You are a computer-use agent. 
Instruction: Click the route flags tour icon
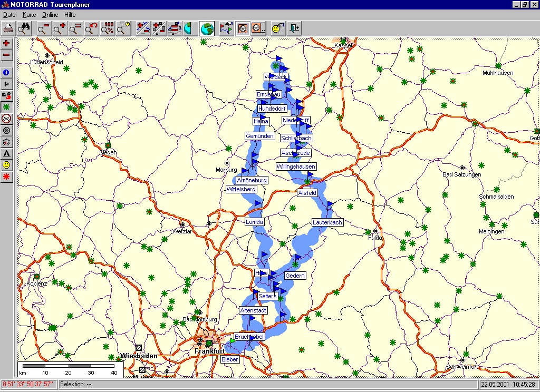point(226,28)
